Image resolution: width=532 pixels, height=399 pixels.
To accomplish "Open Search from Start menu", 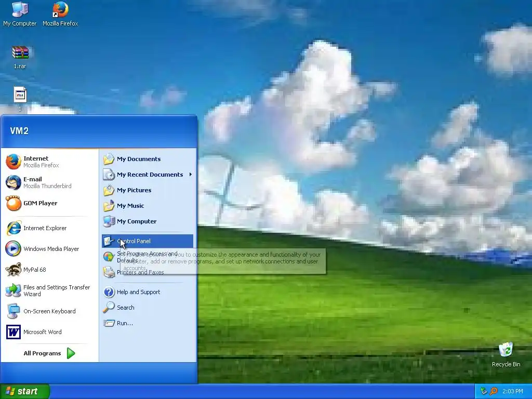I will (148, 308).
